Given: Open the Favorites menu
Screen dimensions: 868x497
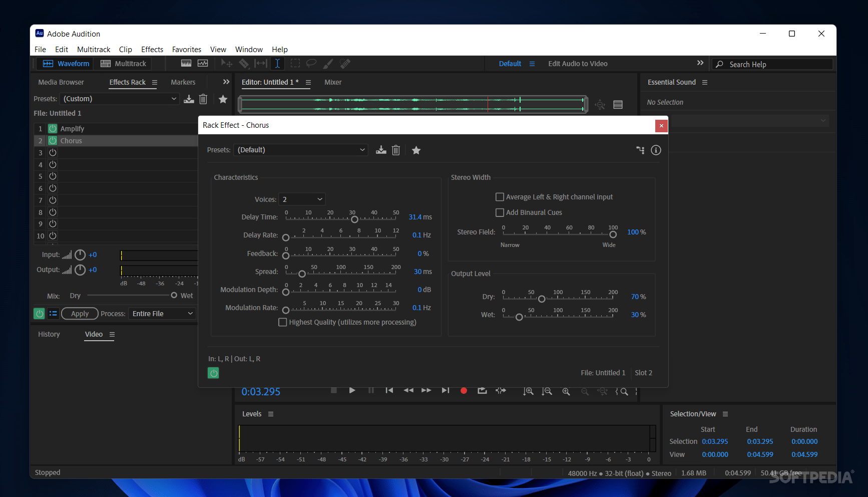Looking at the screenshot, I should click(x=187, y=49).
